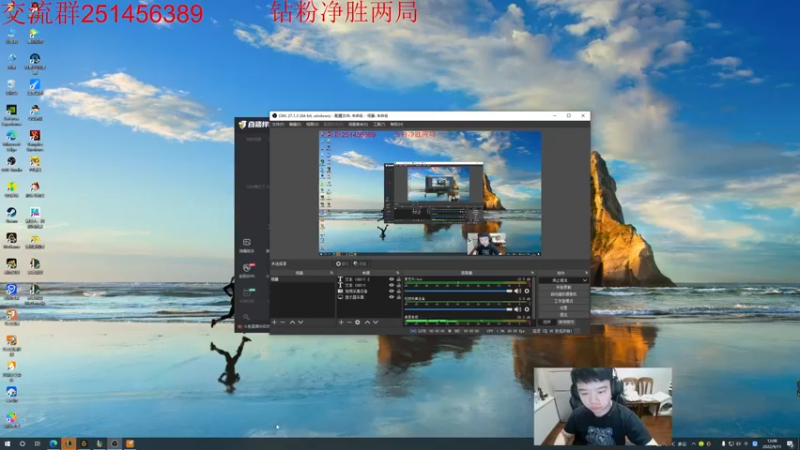This screenshot has height=450, width=800.
Task: Select 显示器采集 row in sources list
Action: click(369, 297)
